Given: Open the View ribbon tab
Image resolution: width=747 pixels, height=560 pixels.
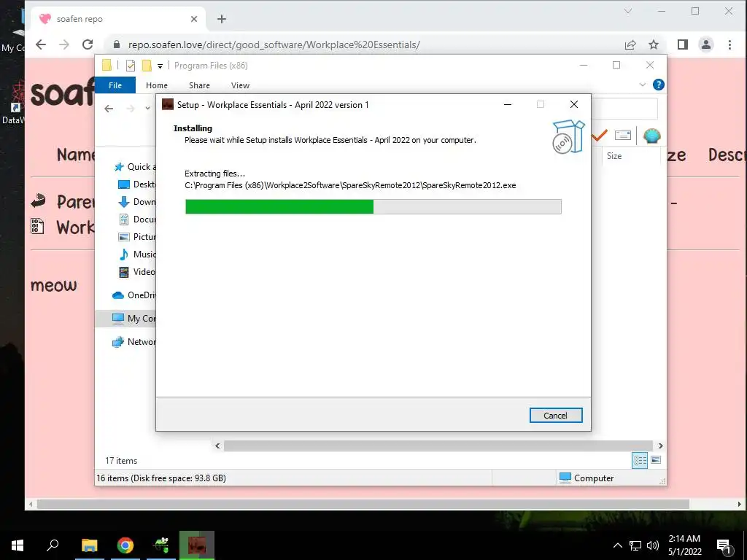Looking at the screenshot, I should click(x=240, y=85).
